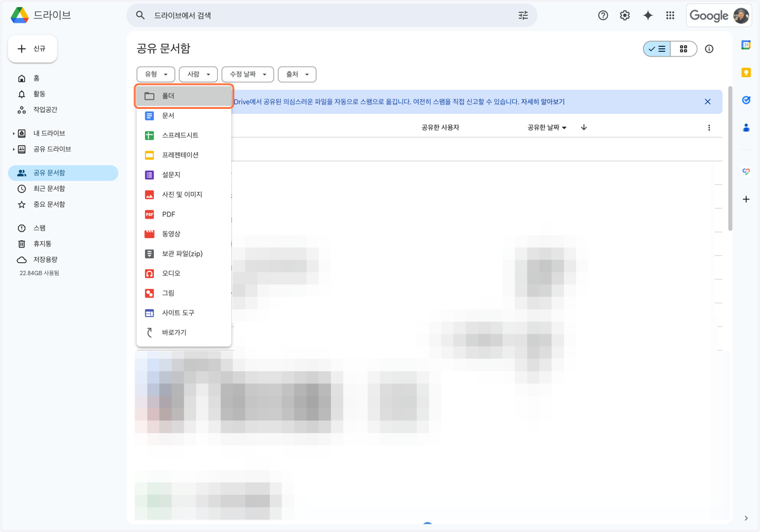This screenshot has height=532, width=760.
Task: Open advanced search options icon
Action: (523, 15)
